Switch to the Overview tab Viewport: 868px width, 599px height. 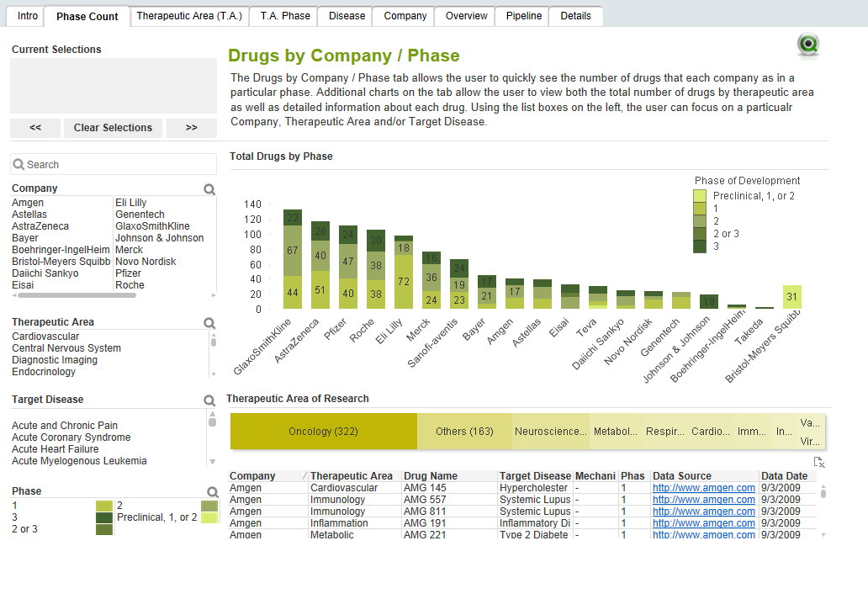point(466,16)
